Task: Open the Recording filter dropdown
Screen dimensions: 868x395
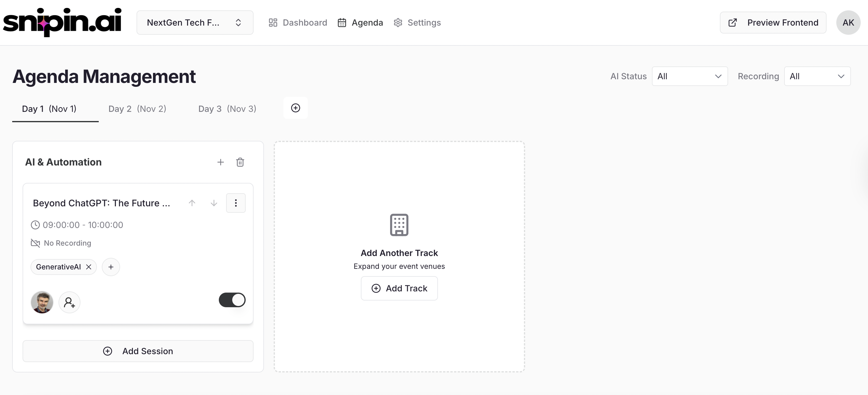Action: [x=817, y=76]
